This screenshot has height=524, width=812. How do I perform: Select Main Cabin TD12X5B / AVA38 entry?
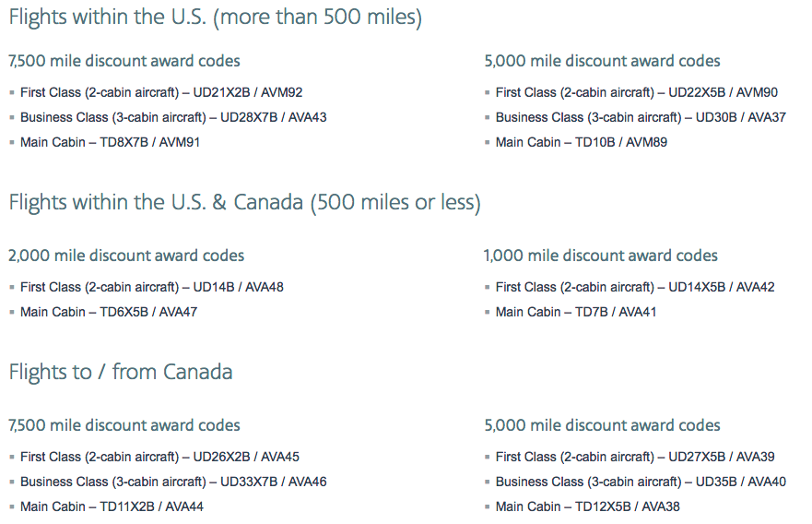588,506
